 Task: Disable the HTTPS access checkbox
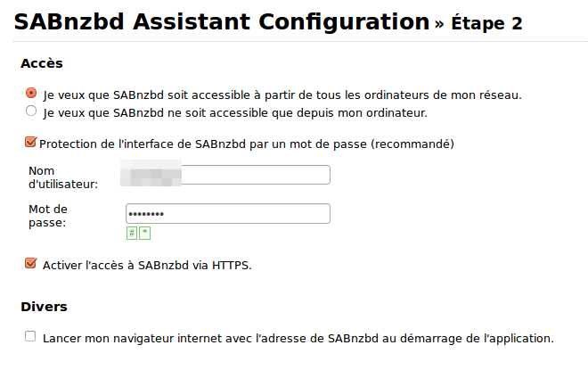(31, 264)
